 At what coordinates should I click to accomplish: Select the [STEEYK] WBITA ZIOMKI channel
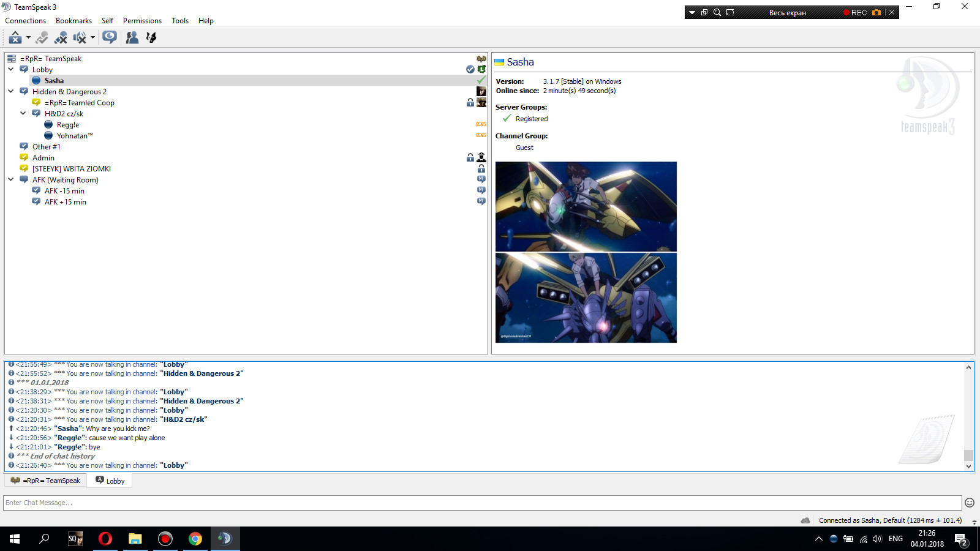[x=72, y=169]
